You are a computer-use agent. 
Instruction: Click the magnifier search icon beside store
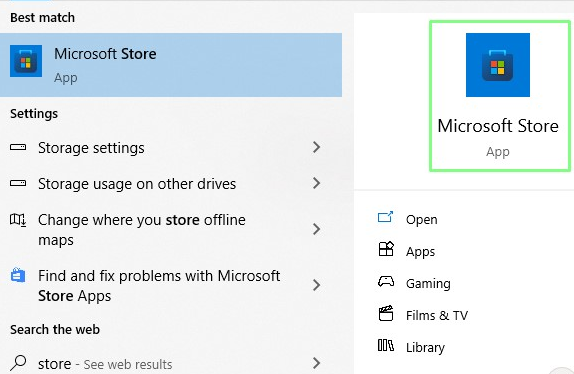tap(18, 363)
